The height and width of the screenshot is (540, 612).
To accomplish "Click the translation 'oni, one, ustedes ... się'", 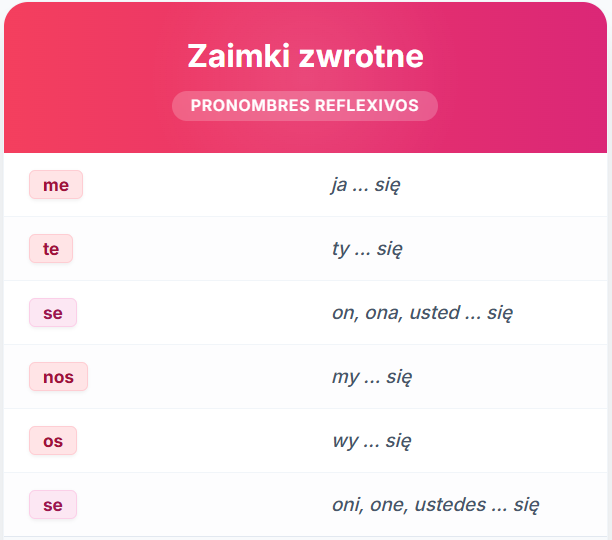I will (x=436, y=505).
